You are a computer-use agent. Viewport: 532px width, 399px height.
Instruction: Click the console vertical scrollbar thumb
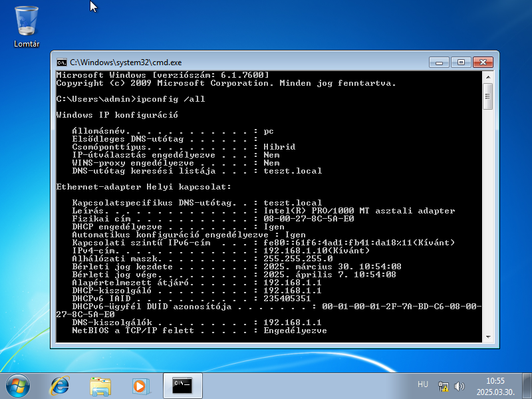(x=488, y=96)
